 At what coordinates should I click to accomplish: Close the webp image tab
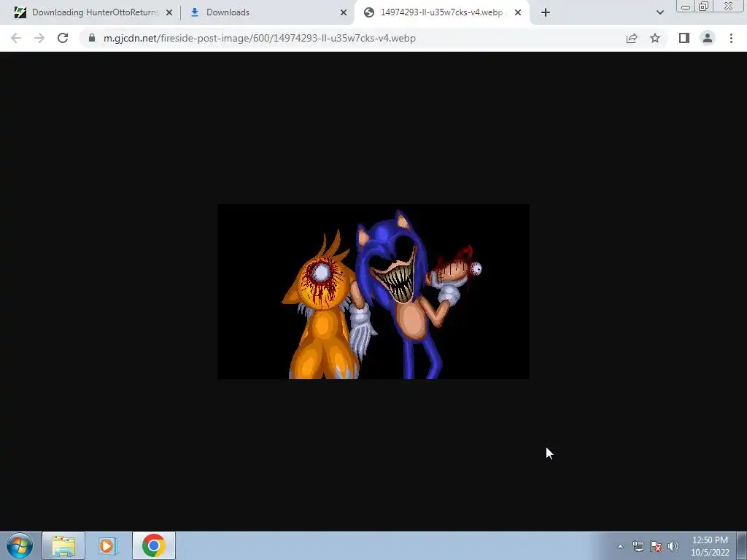518,12
